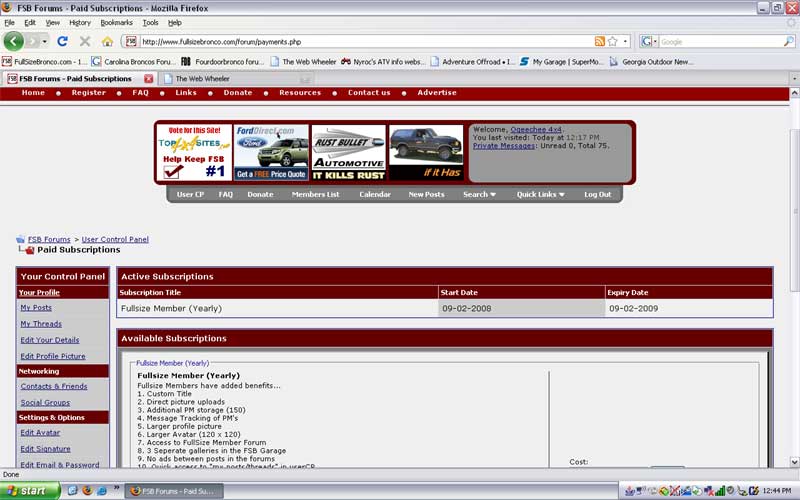The width and height of the screenshot is (800, 500).
Task: Click Advertise in the red navigation bar
Action: point(437,92)
